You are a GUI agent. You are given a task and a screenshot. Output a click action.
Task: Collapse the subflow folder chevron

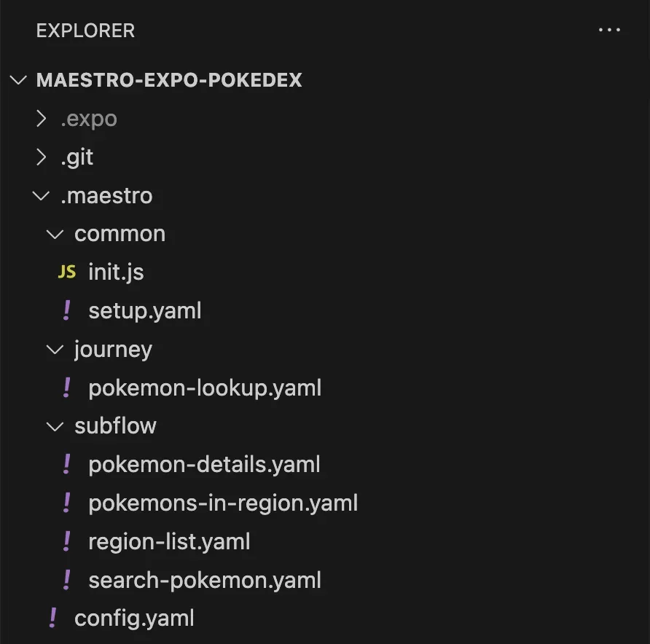click(55, 426)
